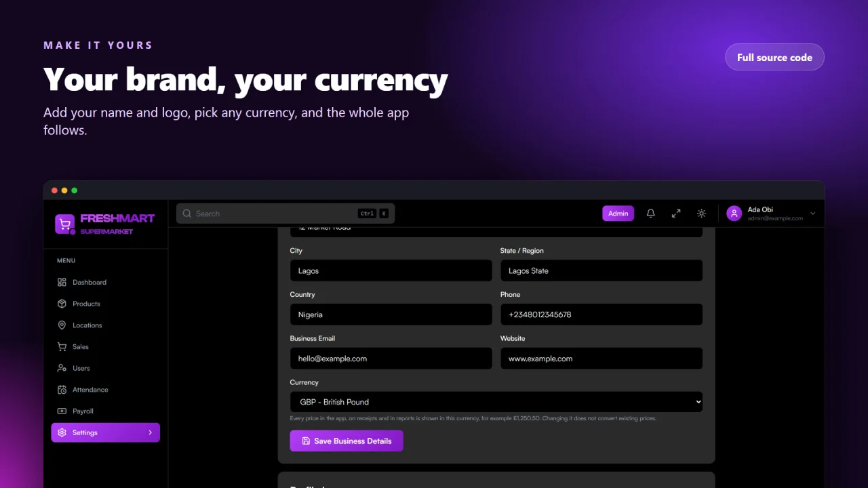This screenshot has width=868, height=488.
Task: Click the admin@example.com text
Action: (775, 218)
